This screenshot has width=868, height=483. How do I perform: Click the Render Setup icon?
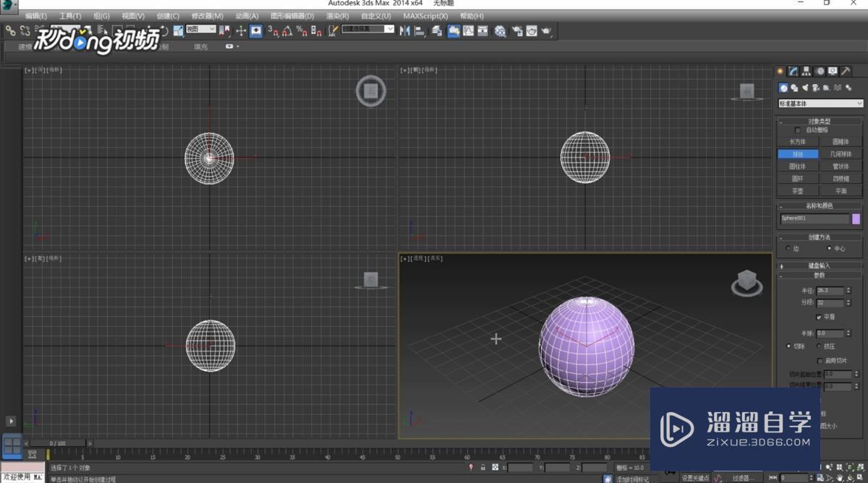(x=516, y=30)
